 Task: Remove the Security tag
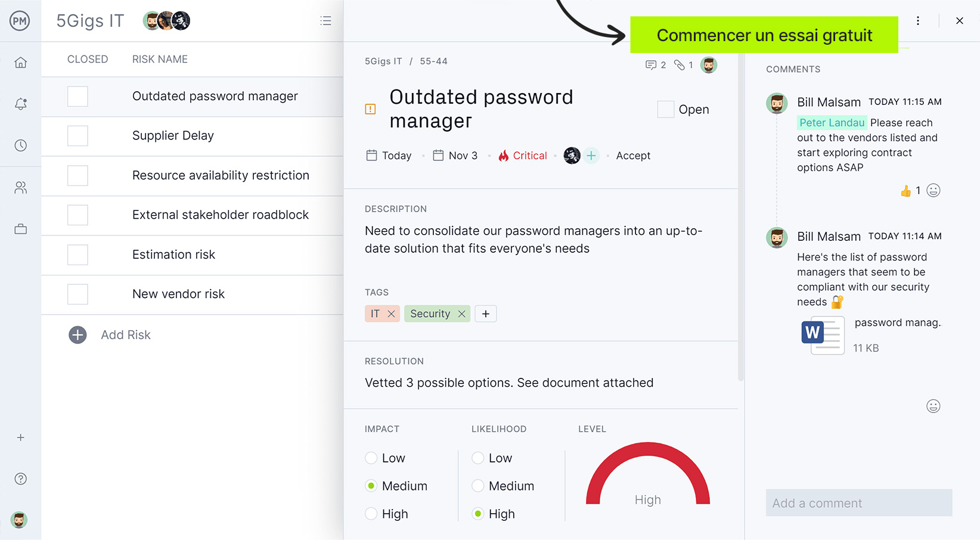pyautogui.click(x=461, y=314)
